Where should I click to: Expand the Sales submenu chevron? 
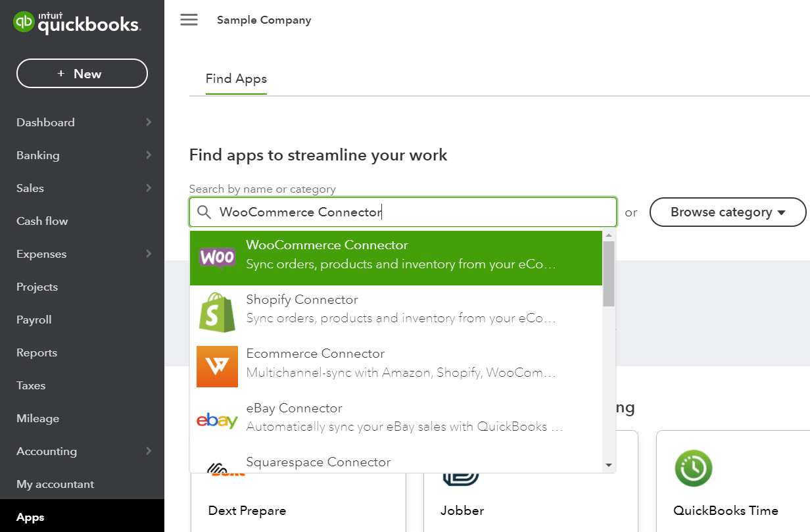149,187
